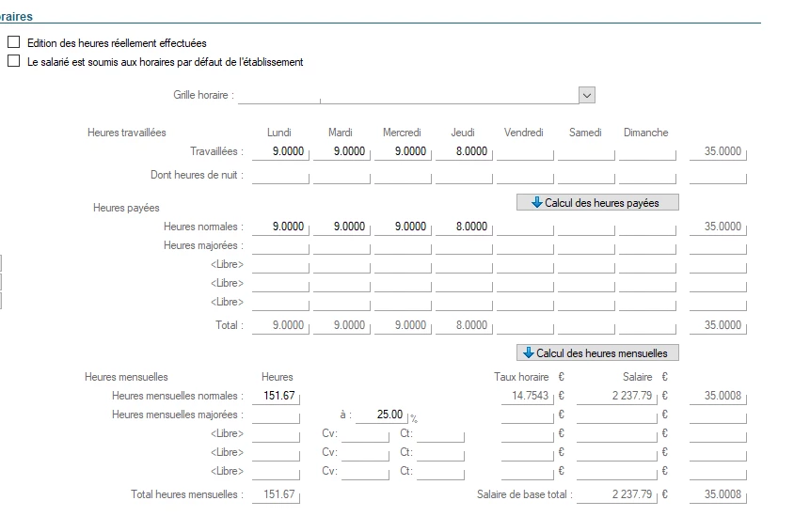Select the Mercredi Heures normales field
794x532 pixels.
403,227
